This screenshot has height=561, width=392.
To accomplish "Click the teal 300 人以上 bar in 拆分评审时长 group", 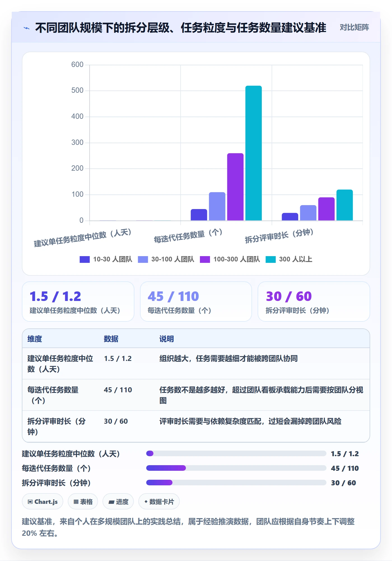I will 344,205.
